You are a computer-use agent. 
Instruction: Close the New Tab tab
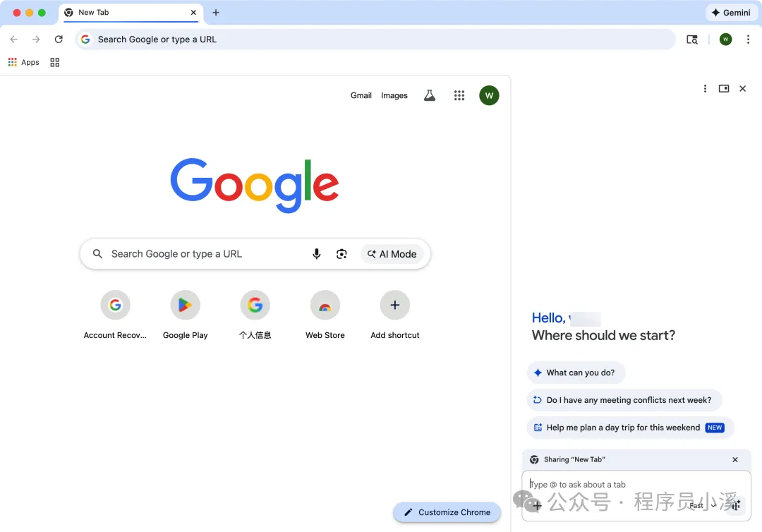[193, 13]
